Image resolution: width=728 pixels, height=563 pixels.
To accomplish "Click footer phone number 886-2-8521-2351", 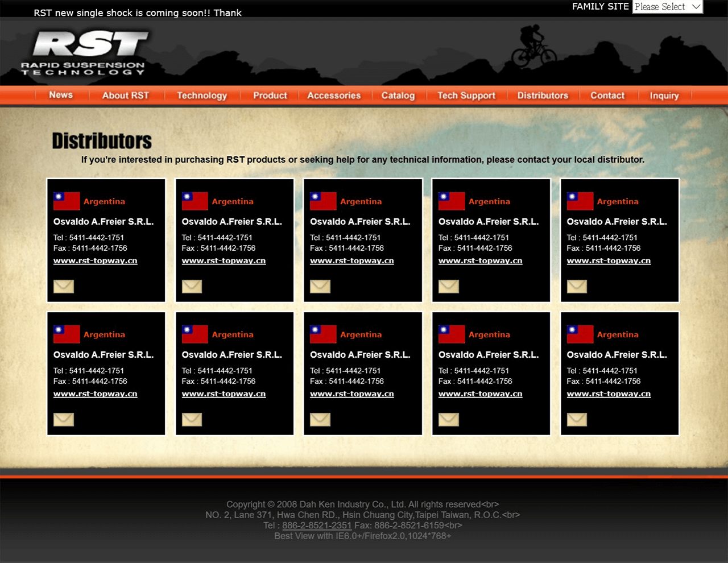I will click(317, 525).
